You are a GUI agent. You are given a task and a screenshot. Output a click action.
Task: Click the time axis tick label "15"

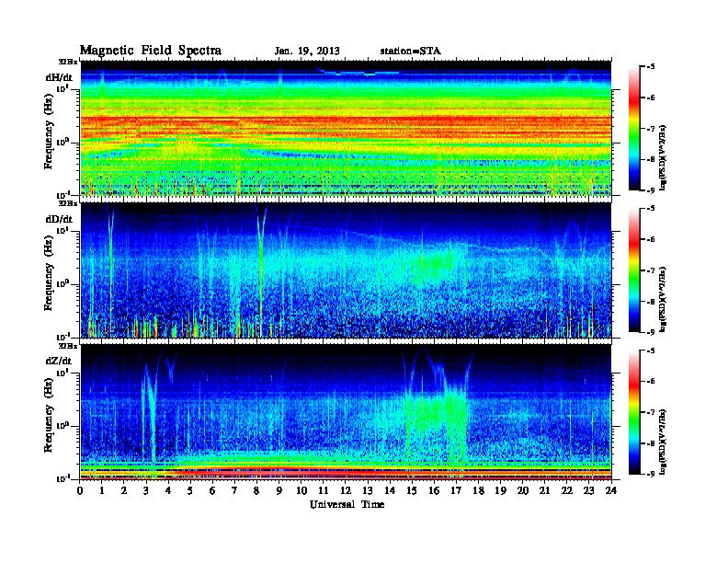412,491
